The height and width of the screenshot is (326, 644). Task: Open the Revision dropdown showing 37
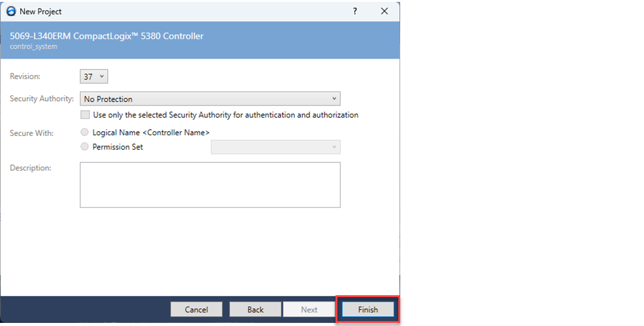pos(94,77)
